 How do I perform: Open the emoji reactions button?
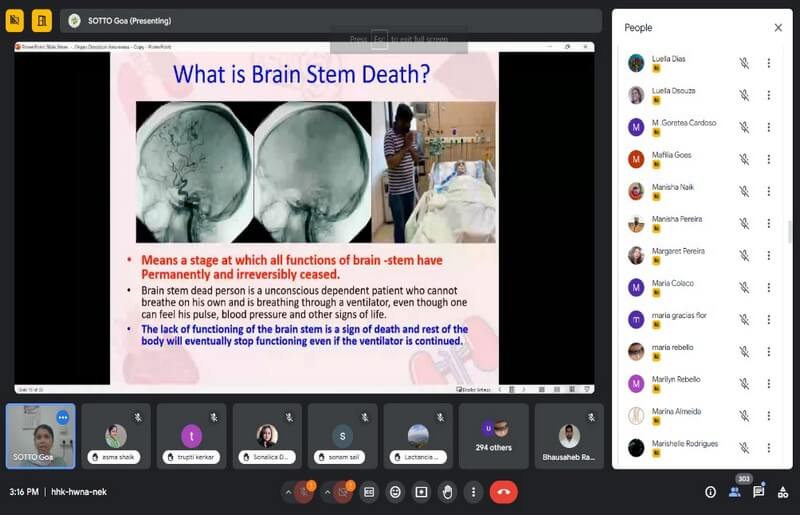[395, 492]
